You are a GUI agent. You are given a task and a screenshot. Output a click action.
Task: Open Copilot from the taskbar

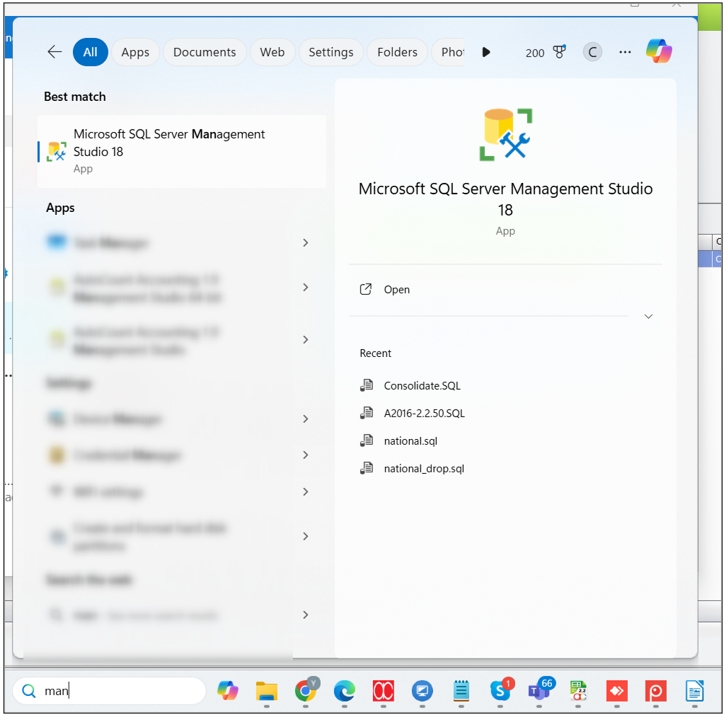[x=227, y=691]
